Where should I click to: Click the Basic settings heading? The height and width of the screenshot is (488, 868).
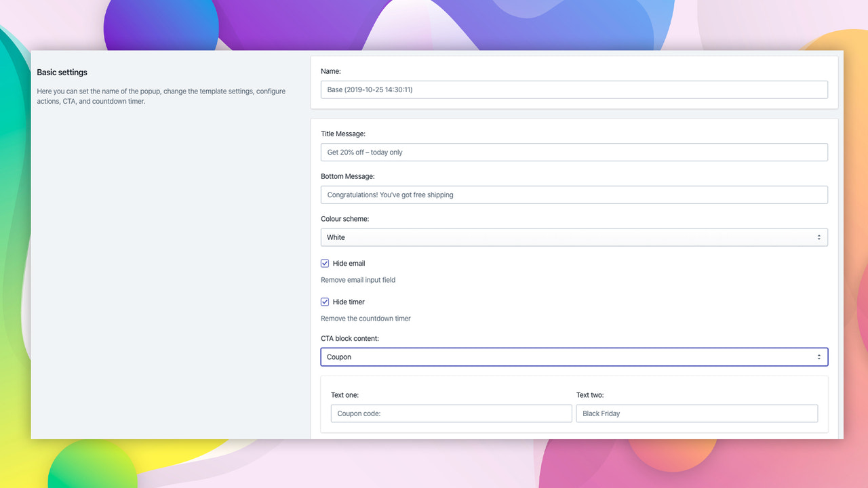click(x=62, y=72)
